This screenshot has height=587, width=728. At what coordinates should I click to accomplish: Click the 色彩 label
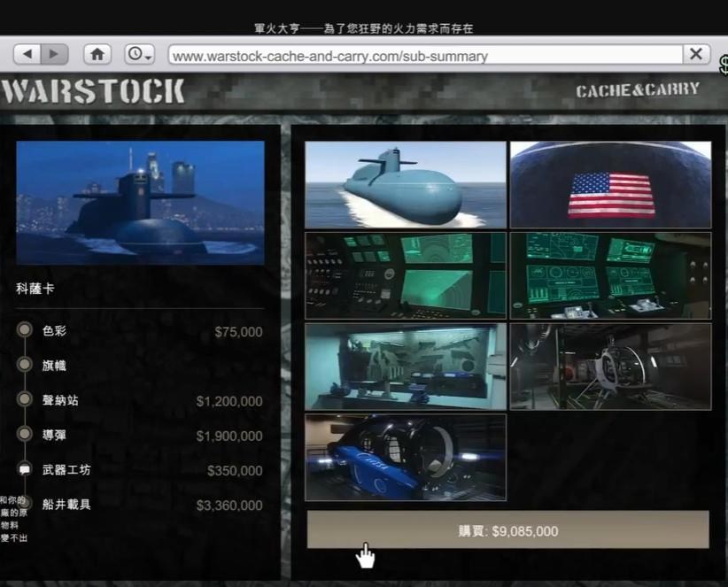(x=54, y=330)
